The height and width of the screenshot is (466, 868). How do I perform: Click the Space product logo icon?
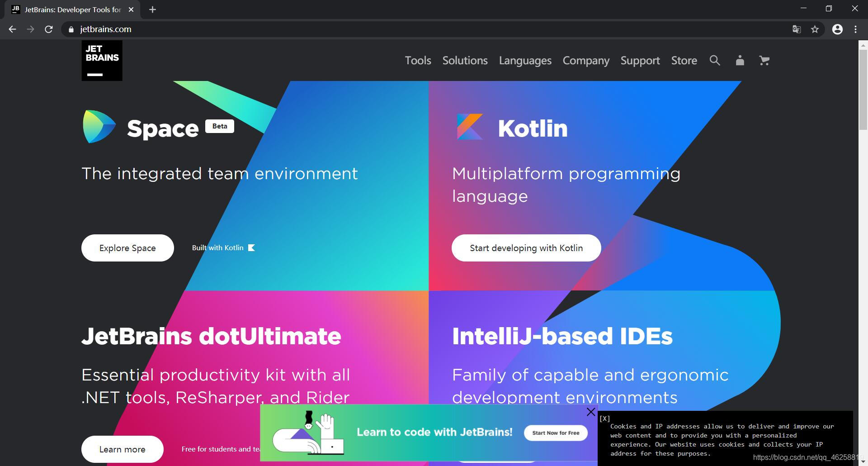pyautogui.click(x=99, y=127)
